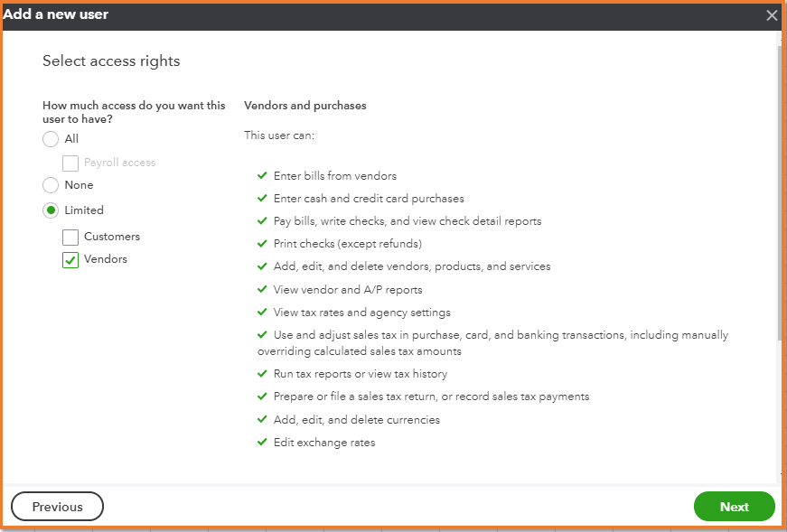787x532 pixels.
Task: Click checkmark beside Enter cash and credit card purchases
Action: pos(262,199)
